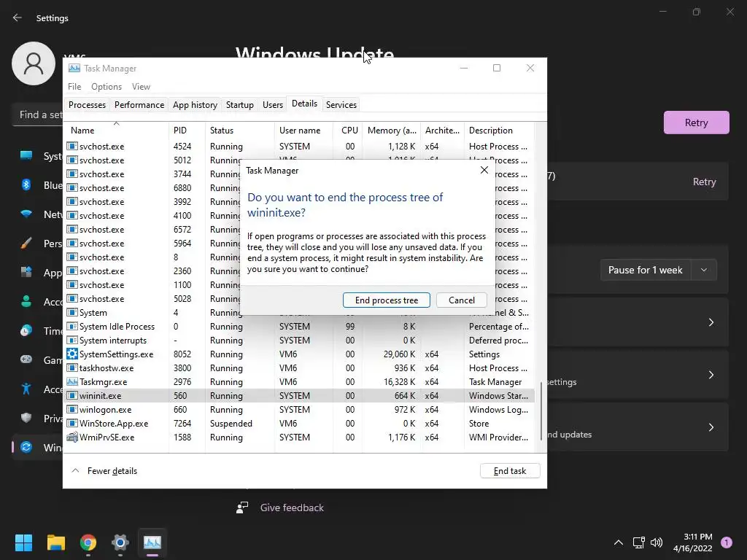This screenshot has width=747, height=560.
Task: Click the lower Retry link in Settings
Action: 704,182
